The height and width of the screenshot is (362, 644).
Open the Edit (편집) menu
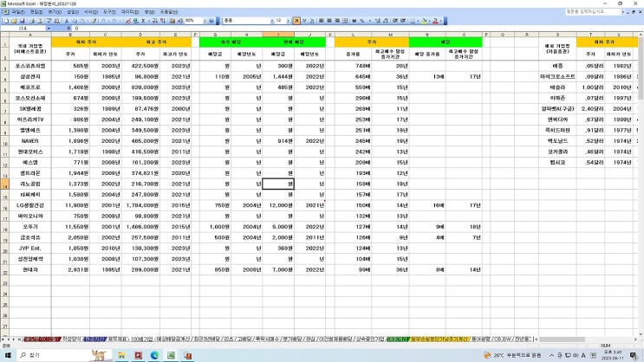(36, 12)
